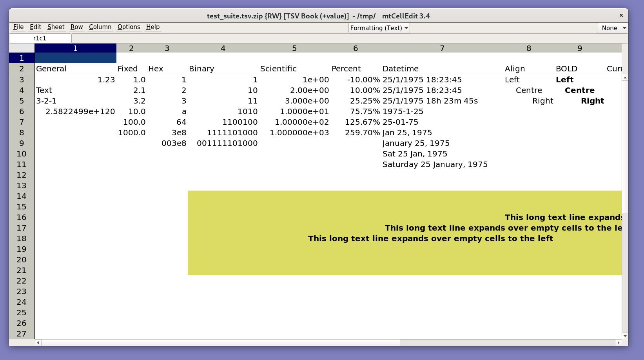Click the r1c1 cell reference field

pos(40,38)
